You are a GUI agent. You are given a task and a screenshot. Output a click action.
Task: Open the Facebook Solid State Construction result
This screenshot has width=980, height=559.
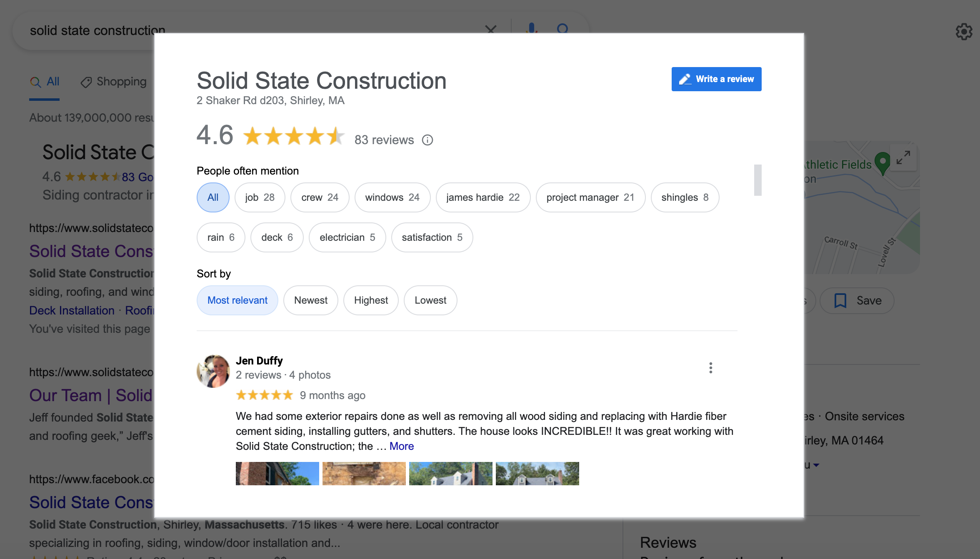pos(91,502)
